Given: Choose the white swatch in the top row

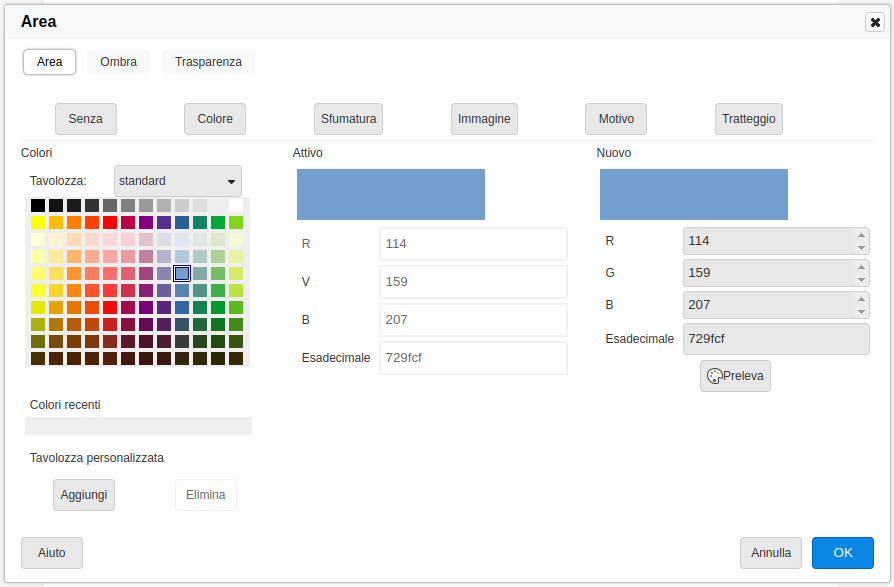Looking at the screenshot, I should 236,205.
